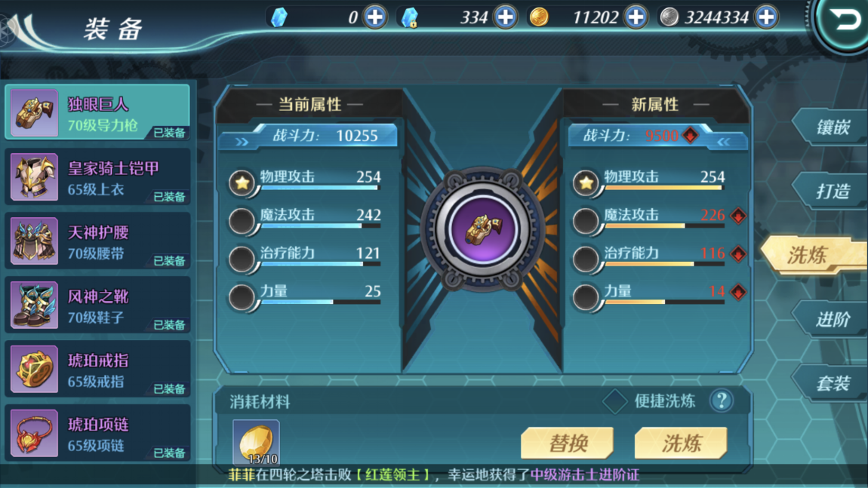Click the 洗炼 button at bottom

(x=681, y=443)
